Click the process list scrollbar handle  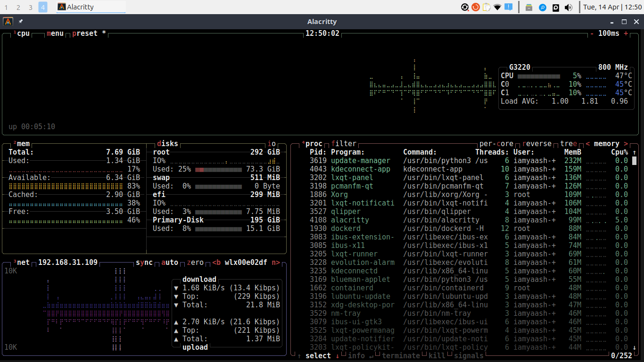(635, 161)
